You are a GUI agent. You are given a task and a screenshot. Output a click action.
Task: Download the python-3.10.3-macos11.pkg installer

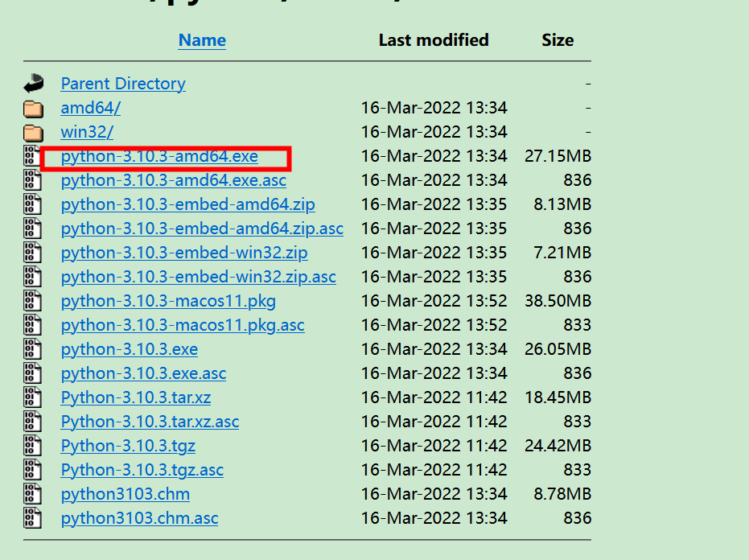click(x=168, y=301)
